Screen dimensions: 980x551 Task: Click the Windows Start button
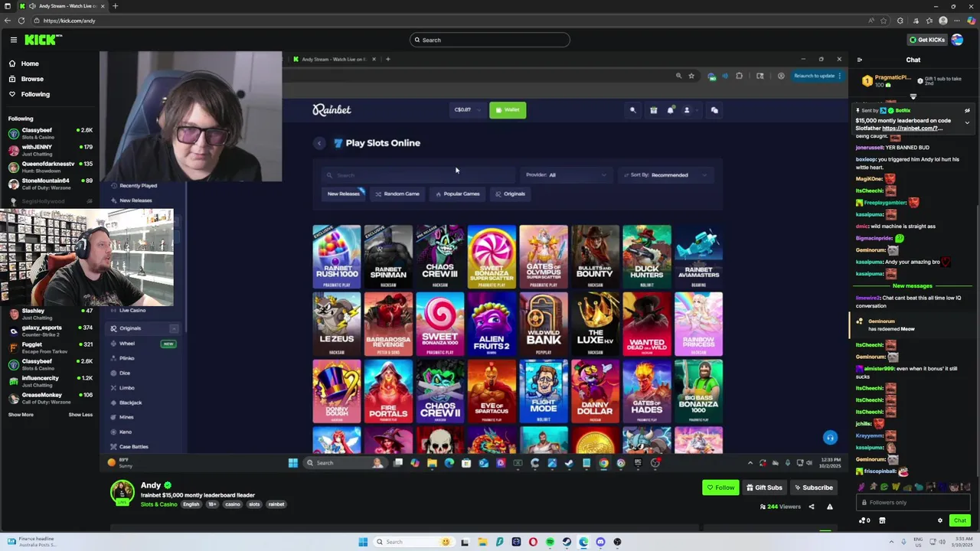tap(363, 542)
